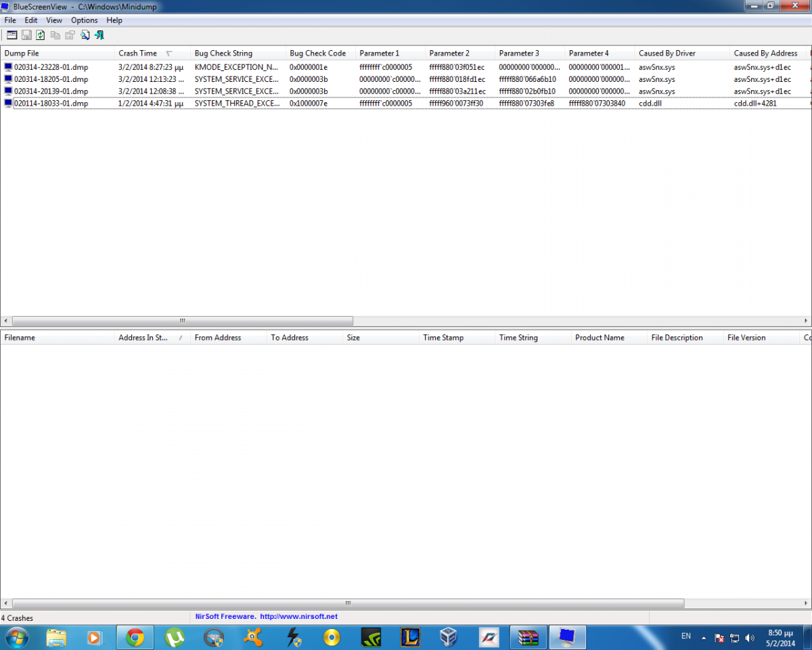Open the NVIDIA taskbar icon

371,637
